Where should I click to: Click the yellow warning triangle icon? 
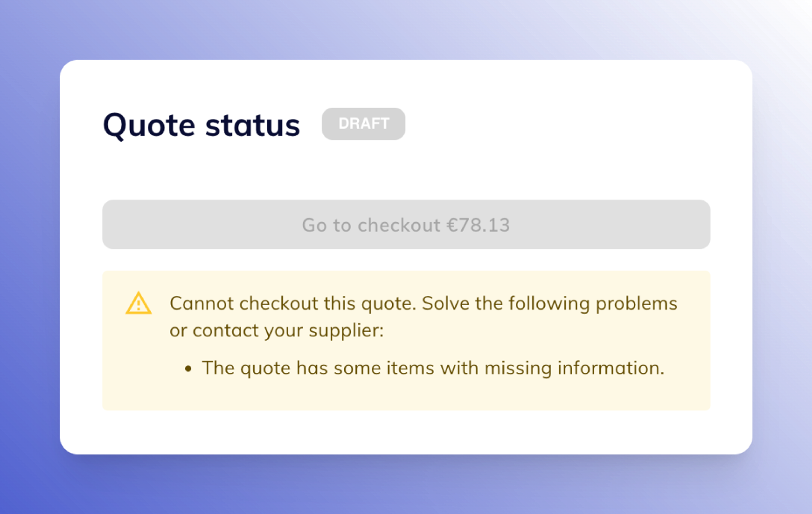tap(138, 303)
